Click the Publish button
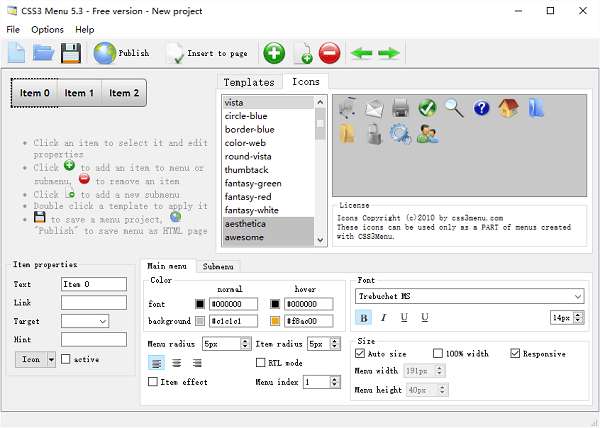This screenshot has height=428, width=600. pos(122,53)
